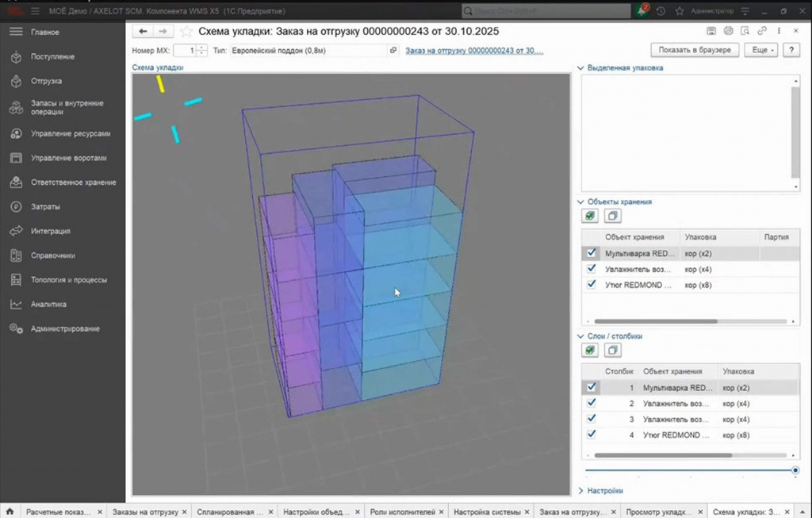Open the Аналитика menu item
Viewport: 812px width, 518px height.
coord(48,304)
